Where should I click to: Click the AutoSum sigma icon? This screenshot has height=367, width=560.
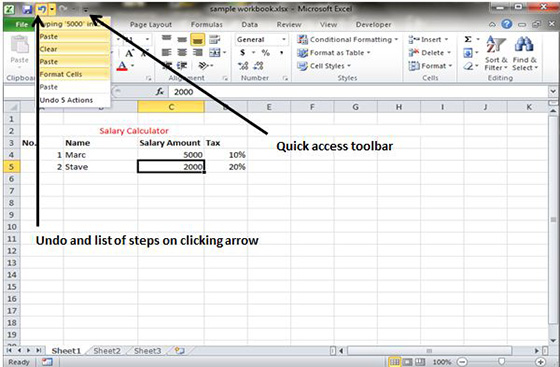tap(468, 39)
